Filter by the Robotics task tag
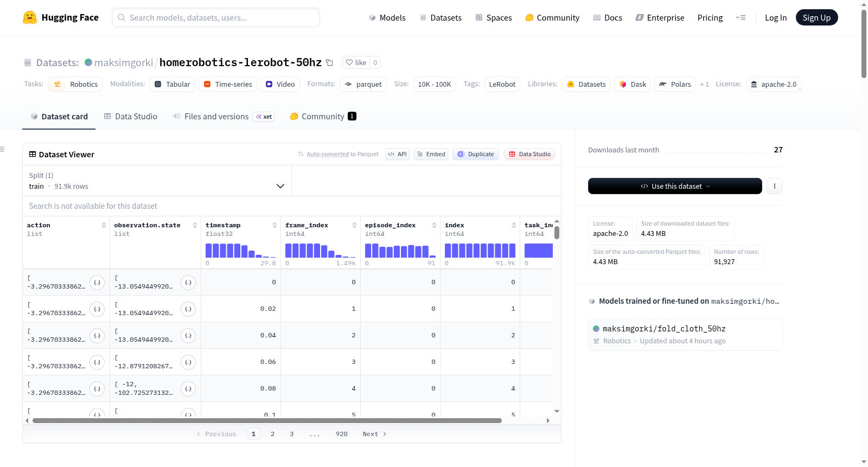Viewport: 868px width, 467px height. tap(75, 84)
